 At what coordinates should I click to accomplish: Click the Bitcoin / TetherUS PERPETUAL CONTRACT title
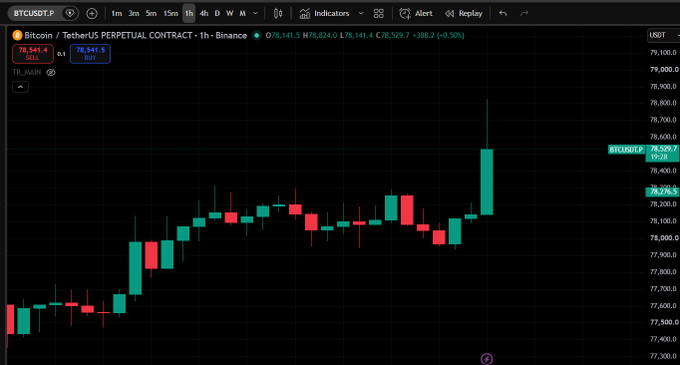108,35
